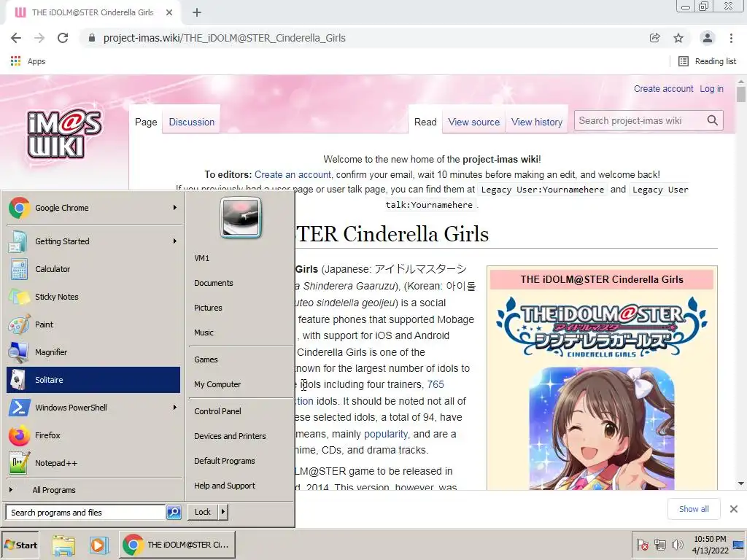
Task: Open the View history tab
Action: [x=537, y=122]
